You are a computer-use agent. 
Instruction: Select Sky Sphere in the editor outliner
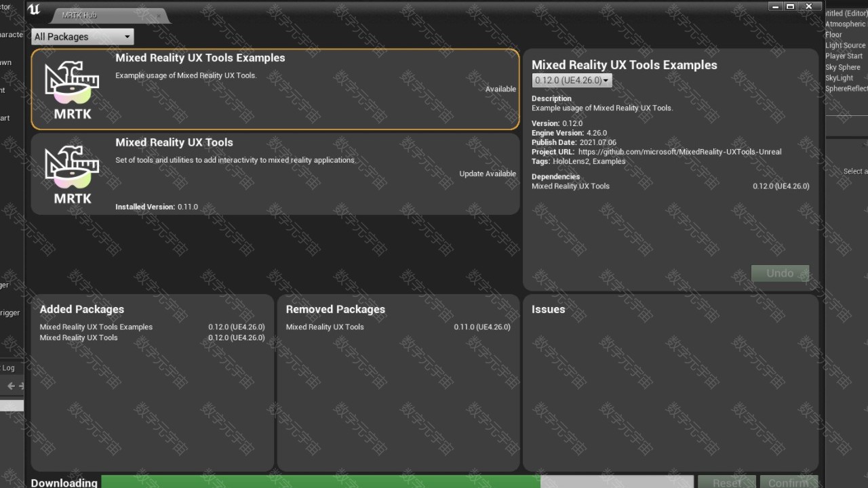click(x=843, y=67)
